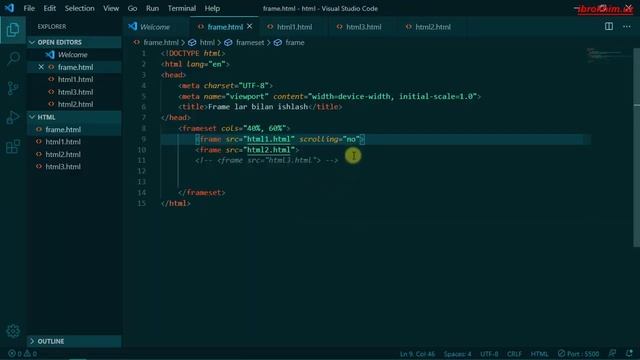
Task: Open the Run and Debug view
Action: (x=13, y=117)
